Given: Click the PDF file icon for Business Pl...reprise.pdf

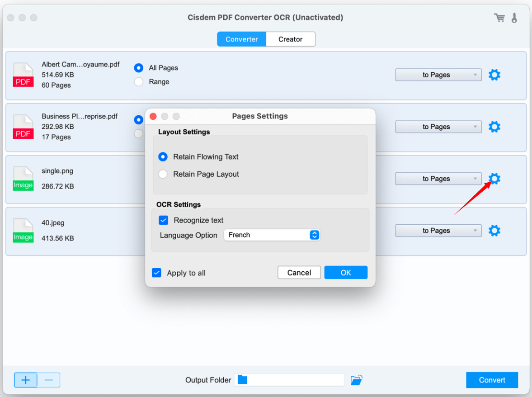Looking at the screenshot, I should (x=23, y=127).
